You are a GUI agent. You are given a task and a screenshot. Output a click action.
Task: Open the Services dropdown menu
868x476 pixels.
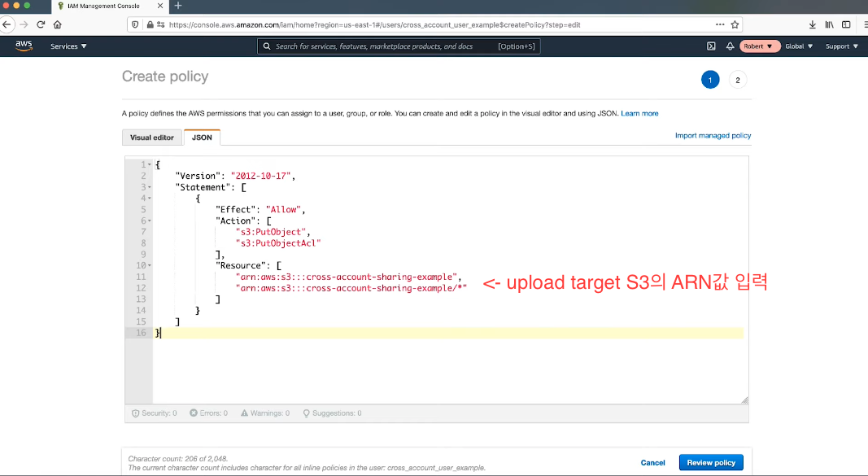pyautogui.click(x=68, y=46)
